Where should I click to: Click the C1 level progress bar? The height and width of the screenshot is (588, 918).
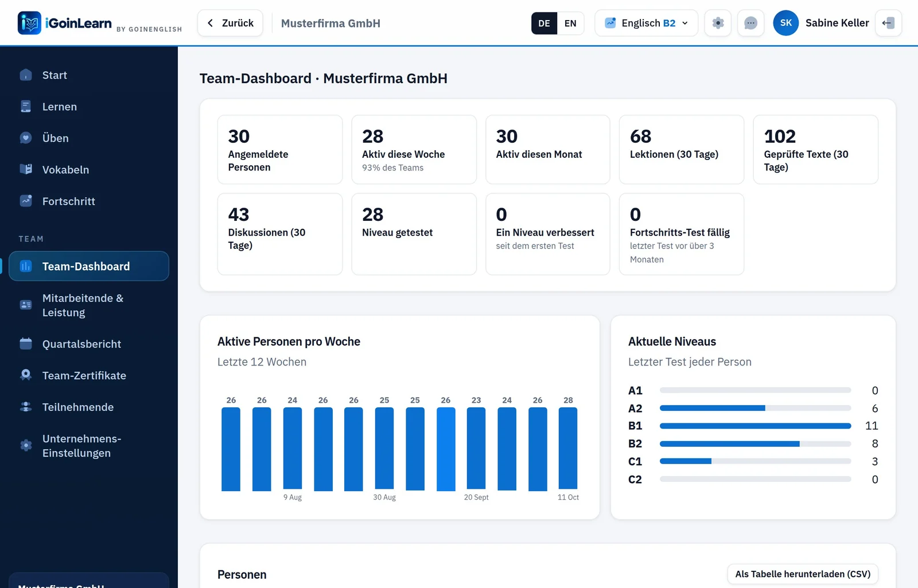tap(755, 461)
